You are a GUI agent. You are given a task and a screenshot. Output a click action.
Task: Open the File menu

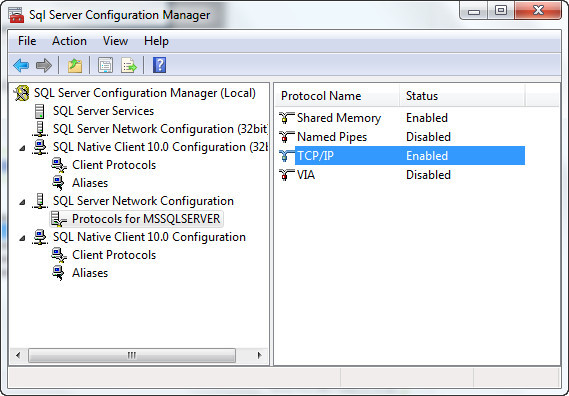(27, 41)
